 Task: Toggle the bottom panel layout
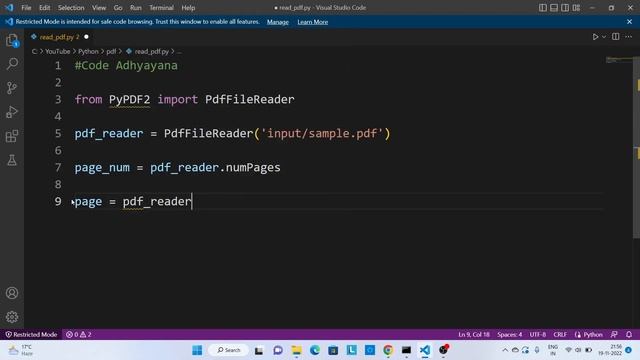coord(554,8)
